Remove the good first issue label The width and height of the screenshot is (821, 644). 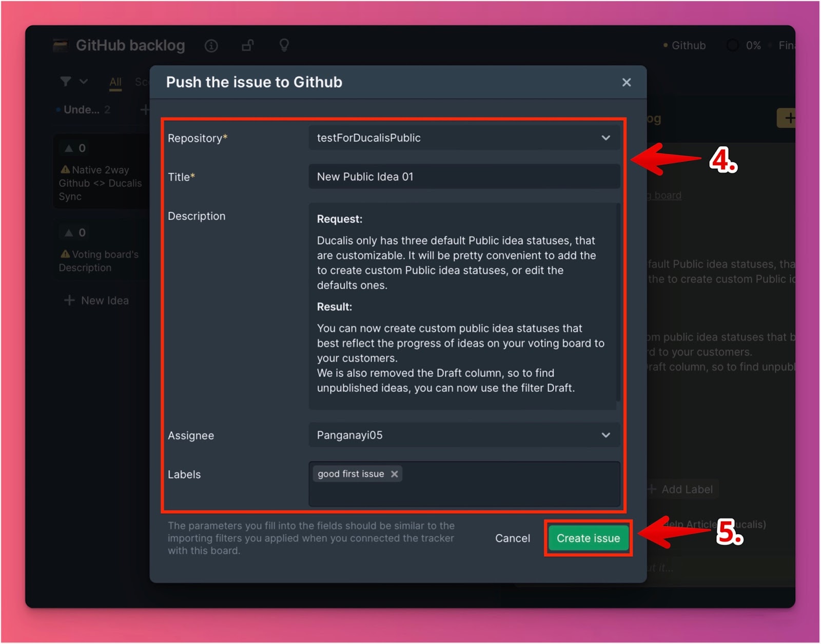pos(394,474)
